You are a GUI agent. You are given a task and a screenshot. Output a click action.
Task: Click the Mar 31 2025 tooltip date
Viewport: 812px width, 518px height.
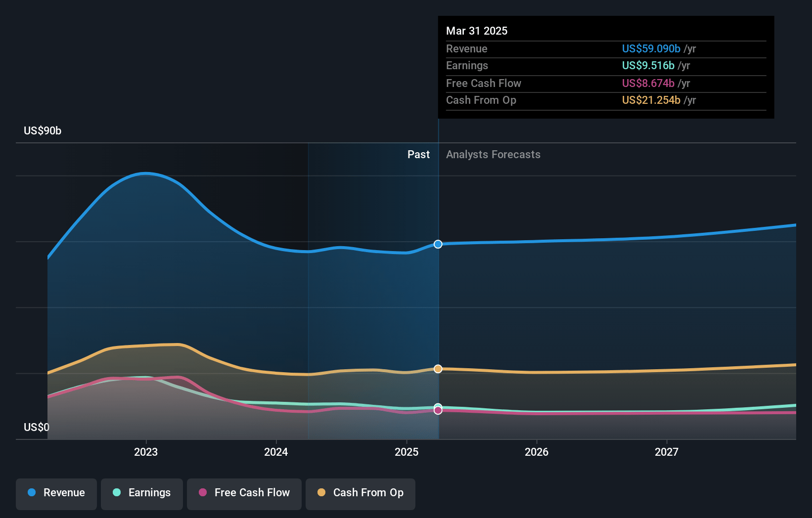477,31
